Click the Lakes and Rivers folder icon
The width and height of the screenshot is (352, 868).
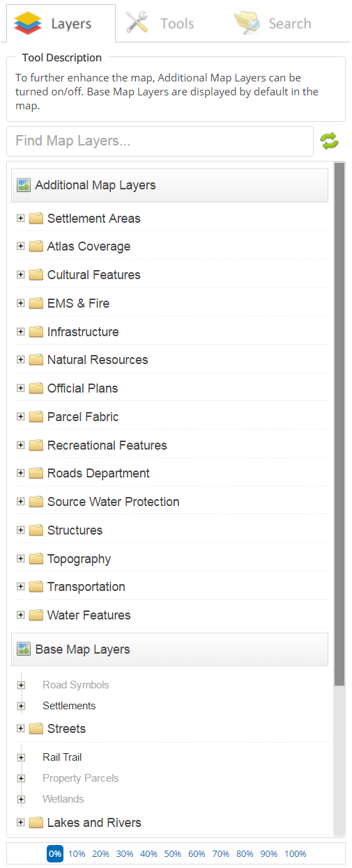pos(36,823)
